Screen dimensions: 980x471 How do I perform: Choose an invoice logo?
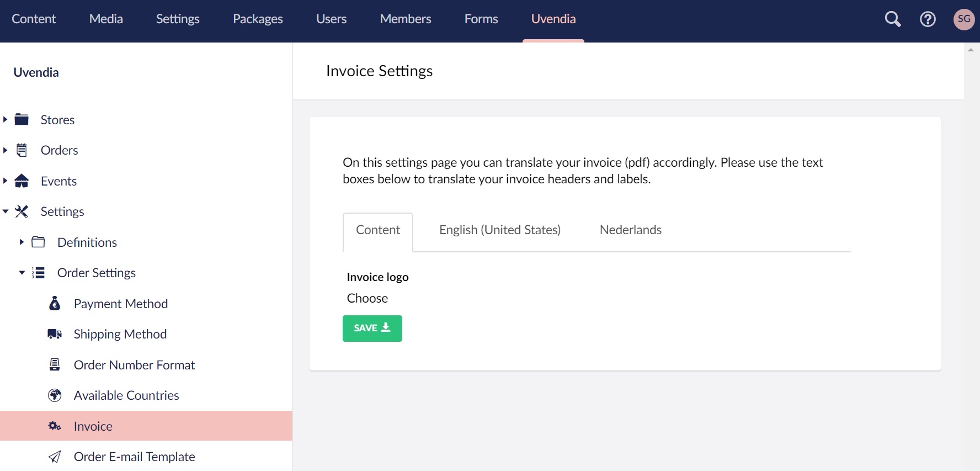click(x=367, y=298)
